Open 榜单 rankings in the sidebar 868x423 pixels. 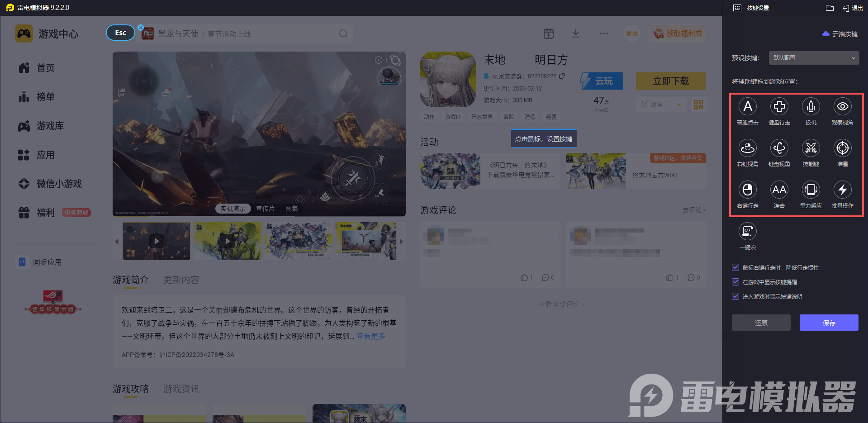coord(37,97)
